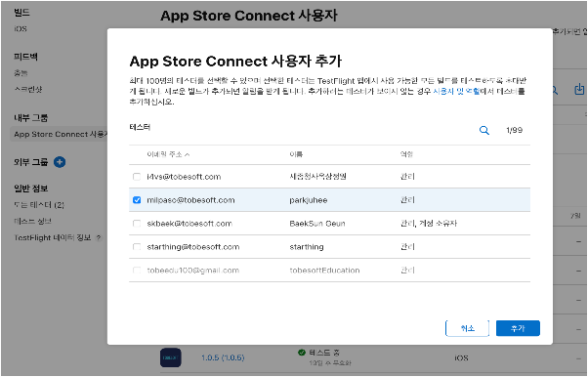588x377 pixels.
Task: Click the app icon thumbnail for build 1.0.5
Action: [171, 357]
